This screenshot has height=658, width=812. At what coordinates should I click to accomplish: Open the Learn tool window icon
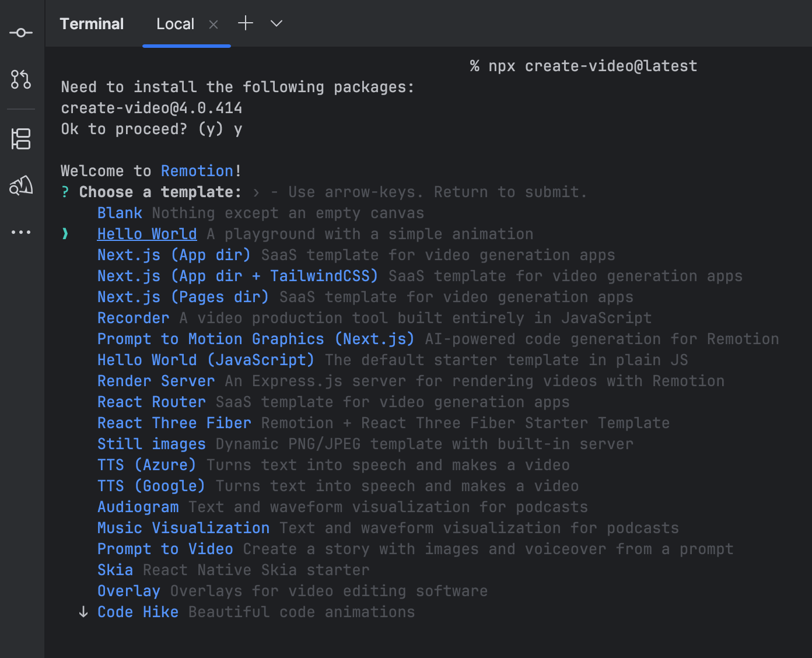(21, 185)
